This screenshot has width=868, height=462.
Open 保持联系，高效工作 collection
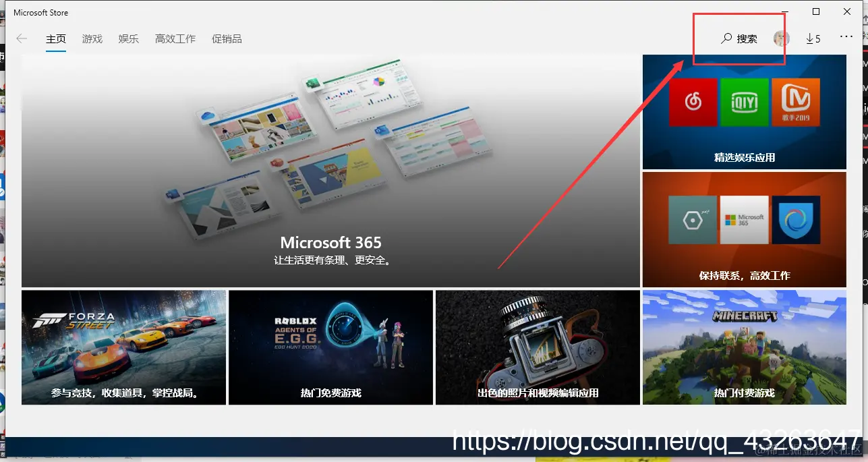tap(745, 229)
